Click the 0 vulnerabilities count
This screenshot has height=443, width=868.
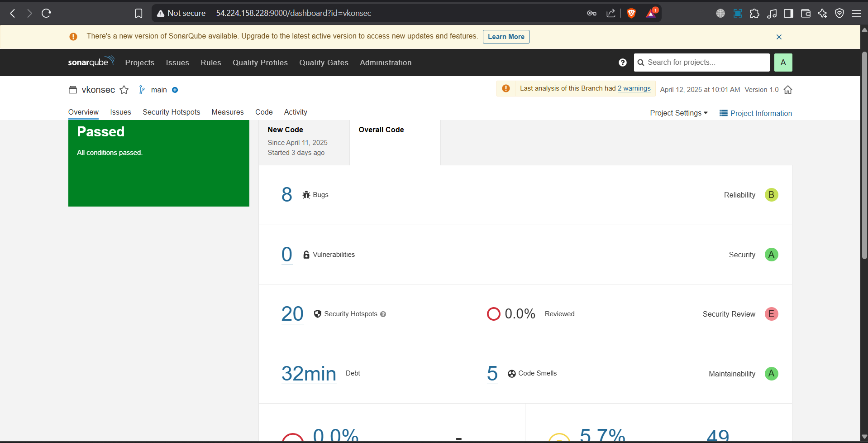[287, 255]
